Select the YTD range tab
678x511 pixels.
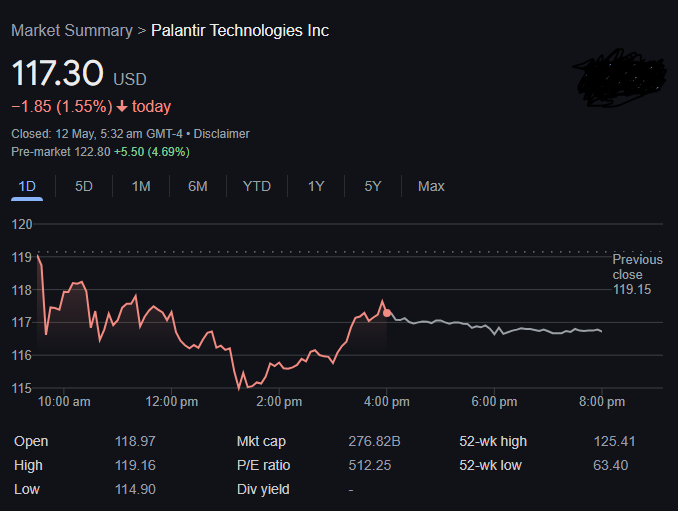256,186
